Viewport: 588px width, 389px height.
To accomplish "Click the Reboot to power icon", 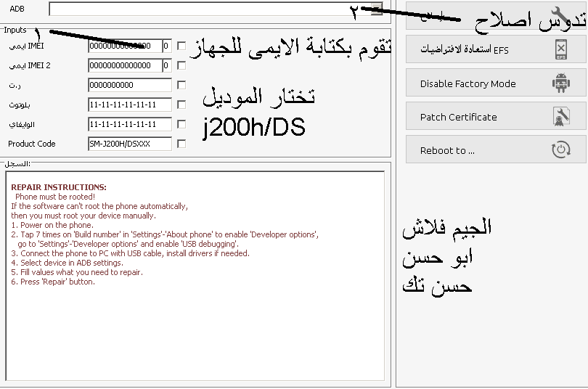I will click(561, 150).
